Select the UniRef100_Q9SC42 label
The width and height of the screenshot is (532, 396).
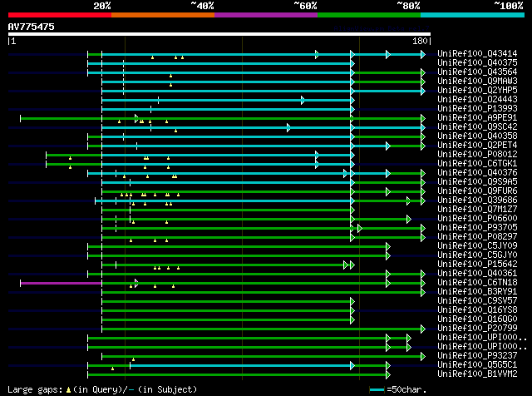(477, 127)
